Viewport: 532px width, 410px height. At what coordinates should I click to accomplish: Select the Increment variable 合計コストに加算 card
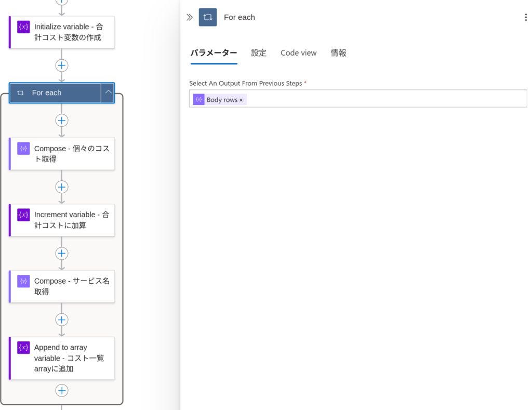click(62, 220)
